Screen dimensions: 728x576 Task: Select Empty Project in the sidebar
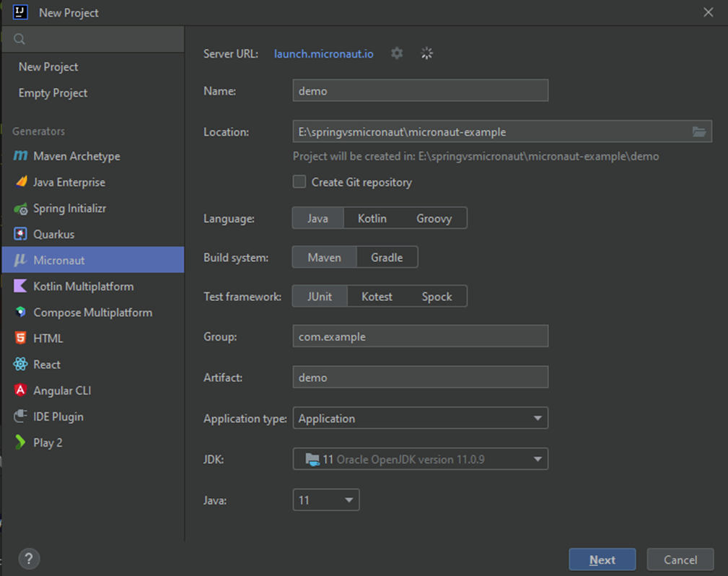point(93,93)
